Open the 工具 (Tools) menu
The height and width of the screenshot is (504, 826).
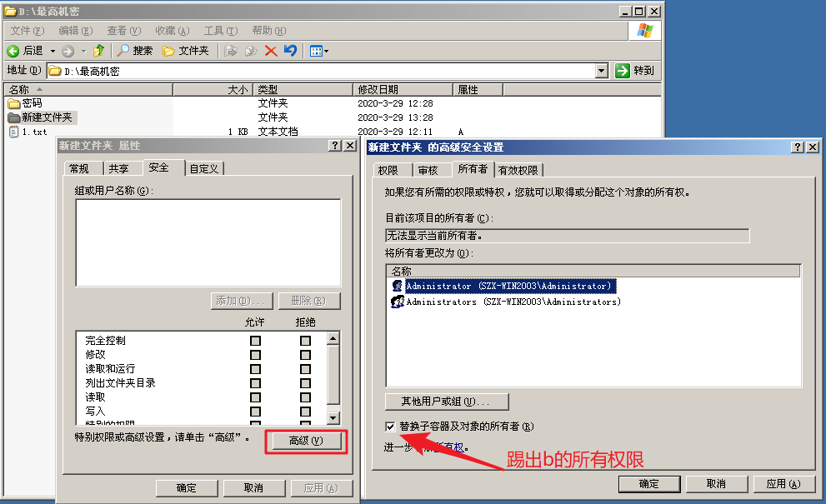point(221,31)
